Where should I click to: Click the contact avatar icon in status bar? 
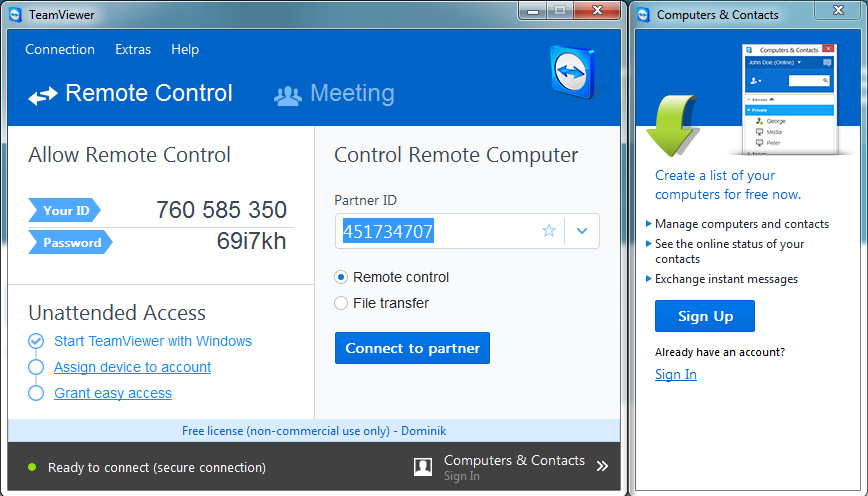click(x=423, y=467)
